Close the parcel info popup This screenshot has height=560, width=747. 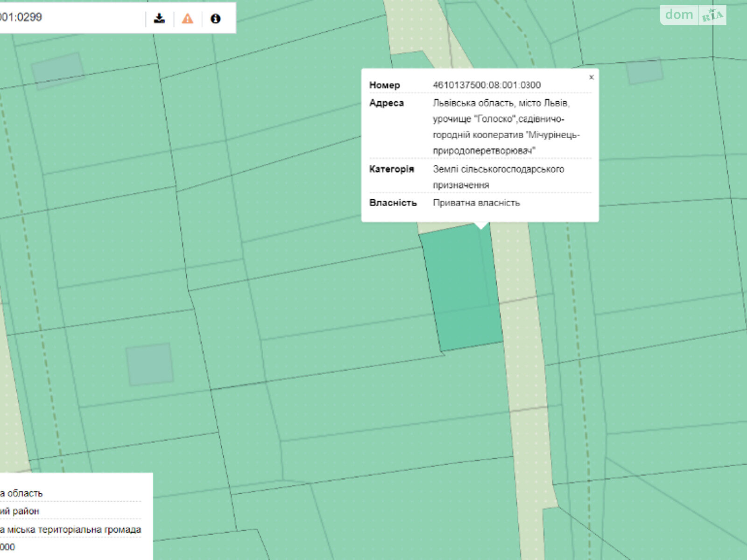pyautogui.click(x=591, y=77)
